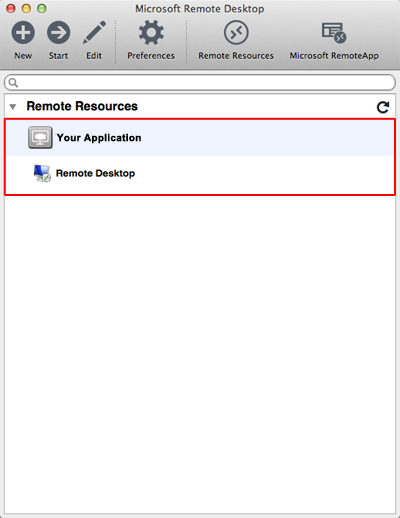This screenshot has width=400, height=518.
Task: Click the Microsoft RemoteApp label text
Action: pyautogui.click(x=334, y=56)
